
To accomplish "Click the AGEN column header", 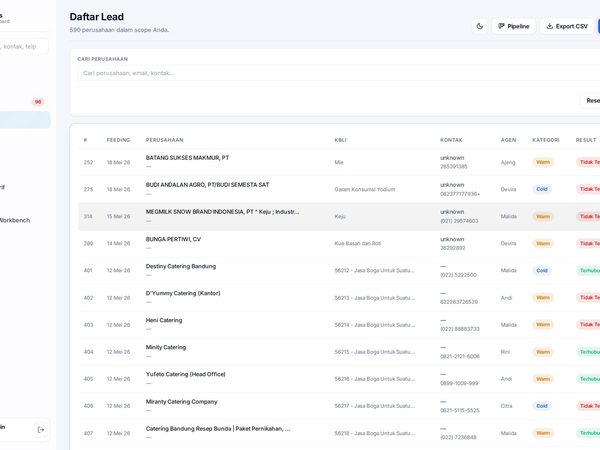I will [x=508, y=140].
